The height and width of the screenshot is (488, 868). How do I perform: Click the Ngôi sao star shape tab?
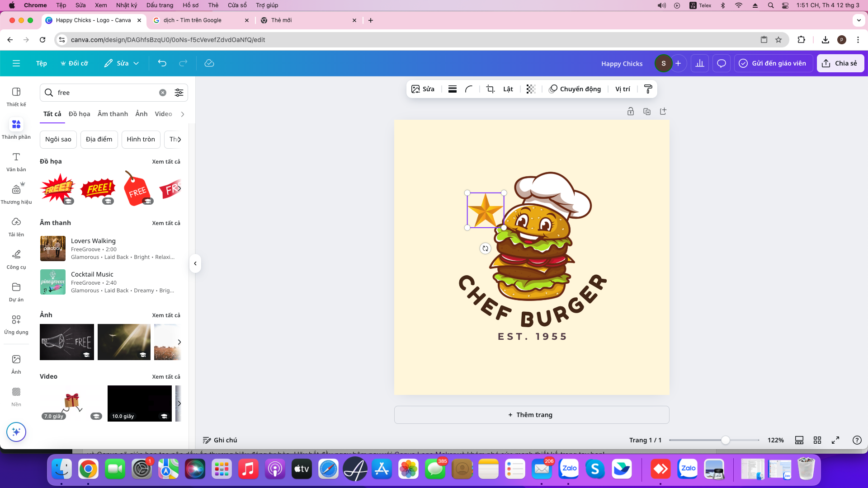[58, 139]
